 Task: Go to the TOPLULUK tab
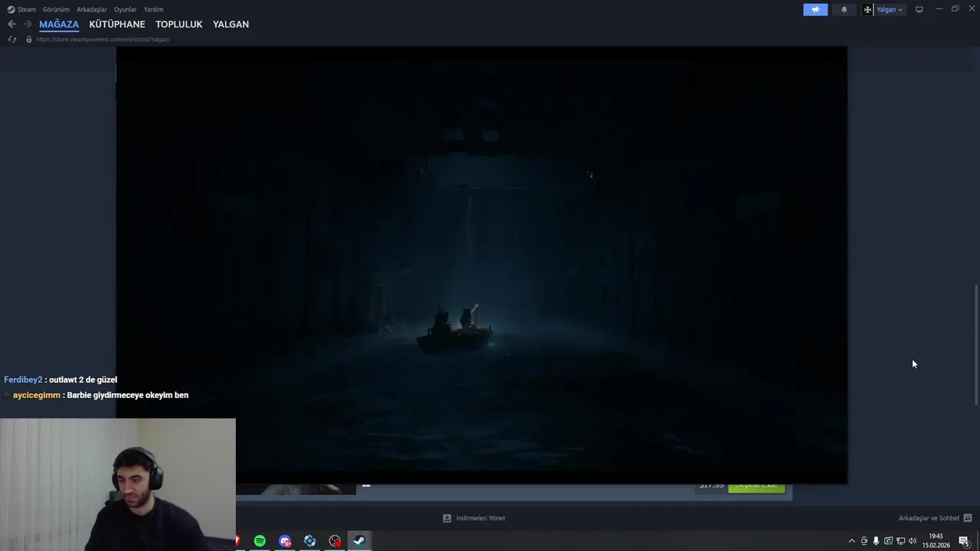pyautogui.click(x=179, y=24)
